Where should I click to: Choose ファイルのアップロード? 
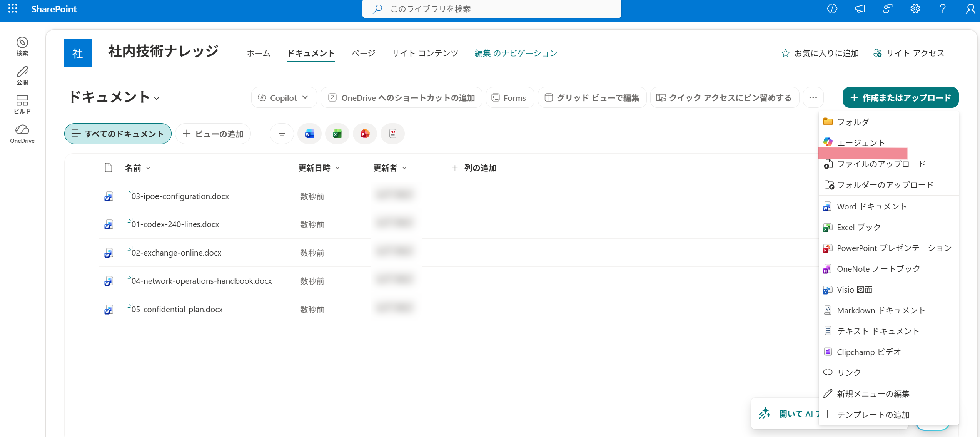(888, 164)
